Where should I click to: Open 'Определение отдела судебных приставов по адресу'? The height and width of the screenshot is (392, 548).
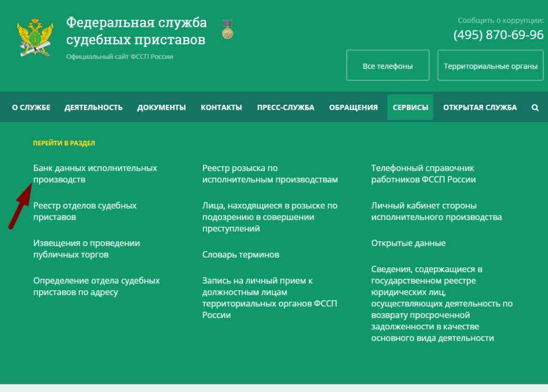tap(96, 286)
